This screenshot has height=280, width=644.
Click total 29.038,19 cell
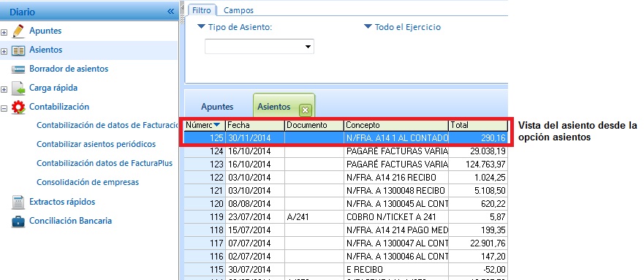478,151
